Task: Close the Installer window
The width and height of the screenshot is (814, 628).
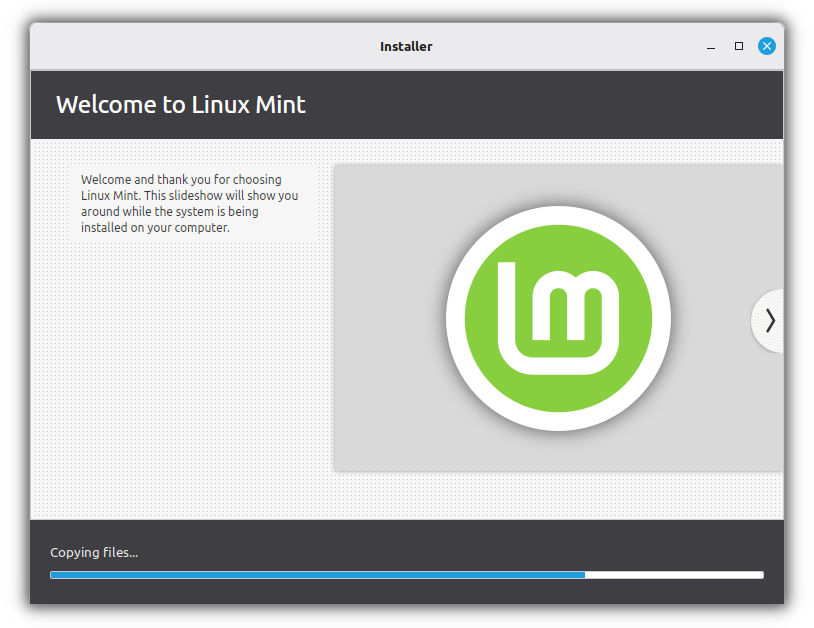Action: pyautogui.click(x=767, y=46)
